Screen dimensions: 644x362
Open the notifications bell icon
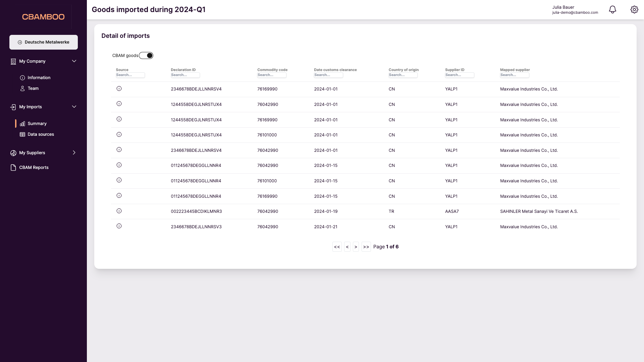tap(612, 10)
